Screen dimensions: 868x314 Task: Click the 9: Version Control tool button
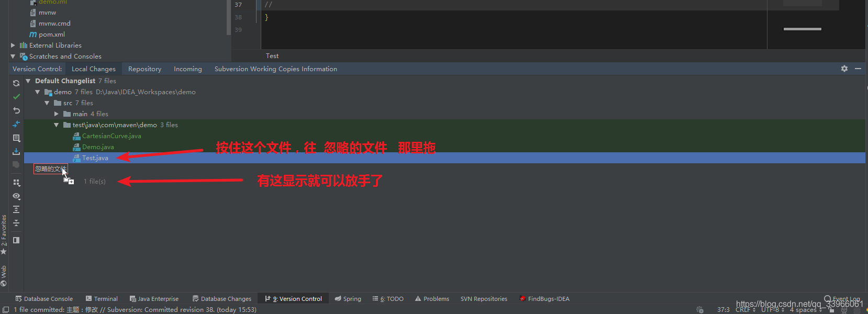point(294,299)
